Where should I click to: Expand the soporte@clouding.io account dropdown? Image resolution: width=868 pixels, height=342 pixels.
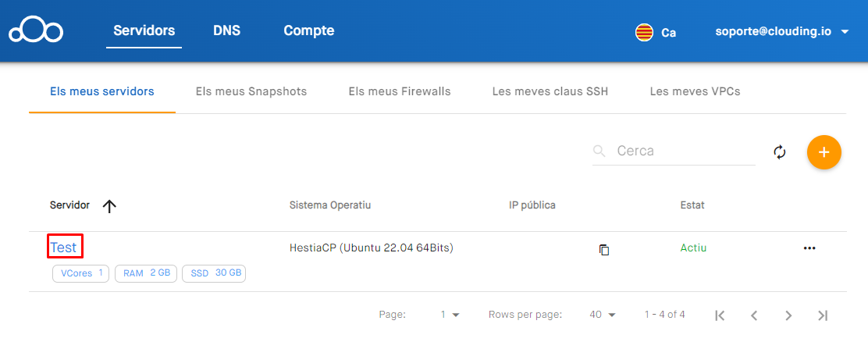click(845, 33)
